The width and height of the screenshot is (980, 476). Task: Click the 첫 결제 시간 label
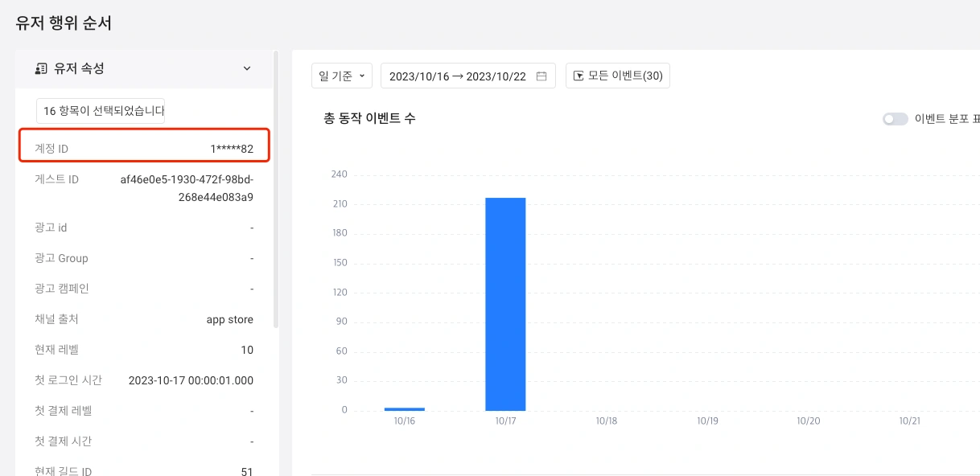pos(63,441)
